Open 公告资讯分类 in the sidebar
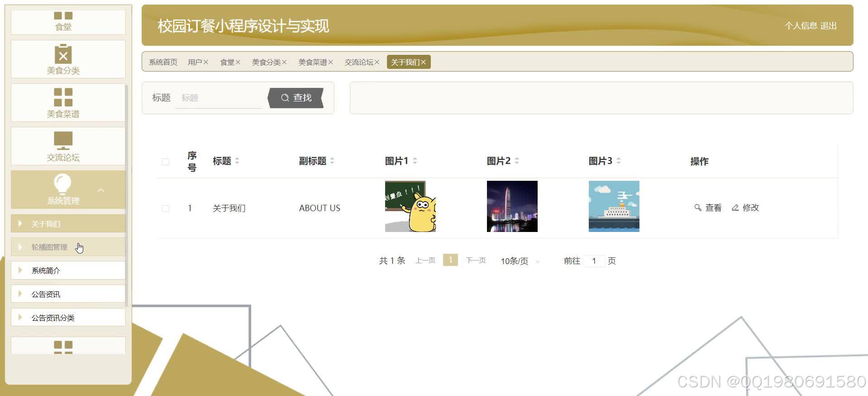The width and height of the screenshot is (868, 396). tap(68, 318)
